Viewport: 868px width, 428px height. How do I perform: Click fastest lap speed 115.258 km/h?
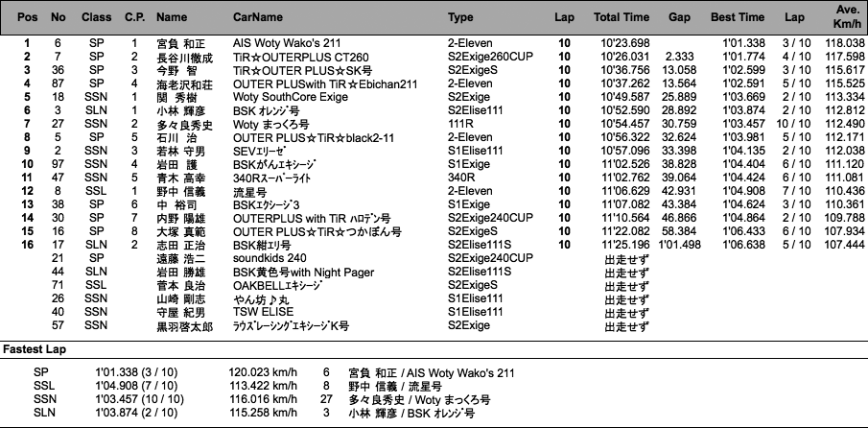tap(263, 413)
